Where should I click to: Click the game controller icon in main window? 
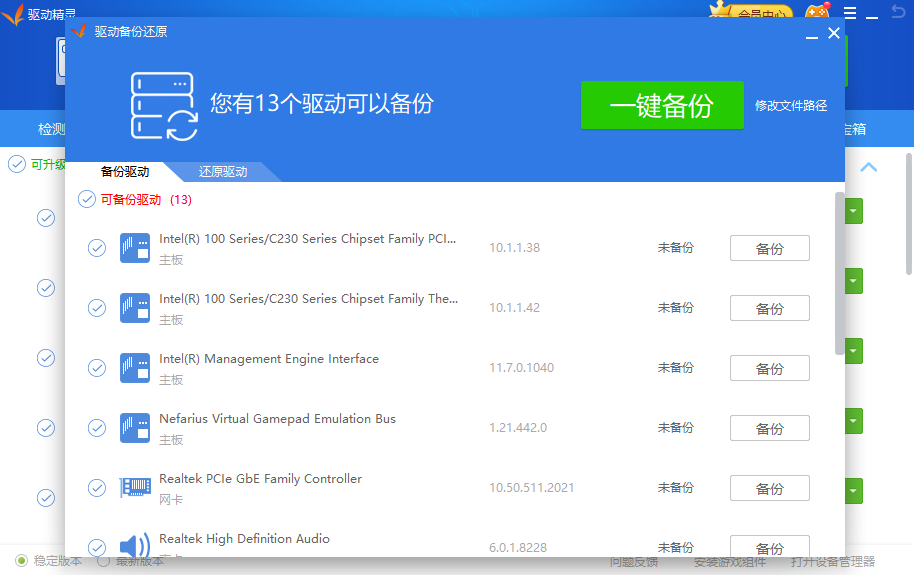(x=817, y=12)
